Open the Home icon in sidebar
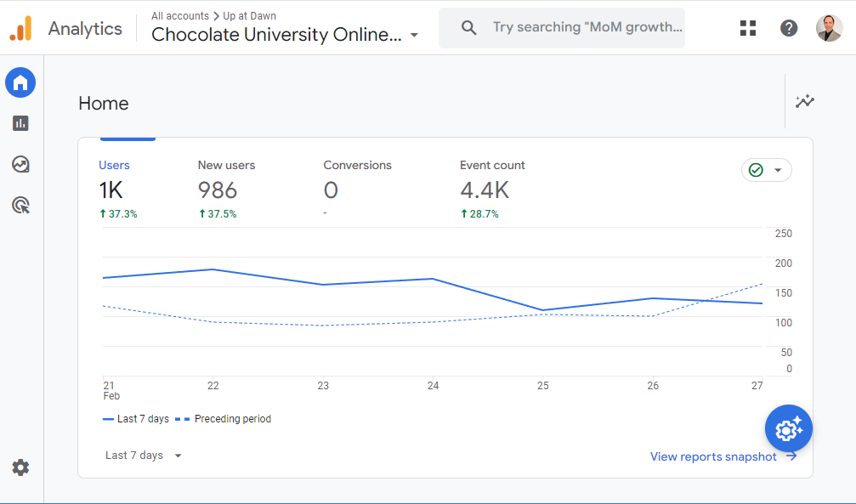The width and height of the screenshot is (856, 504). [x=20, y=82]
